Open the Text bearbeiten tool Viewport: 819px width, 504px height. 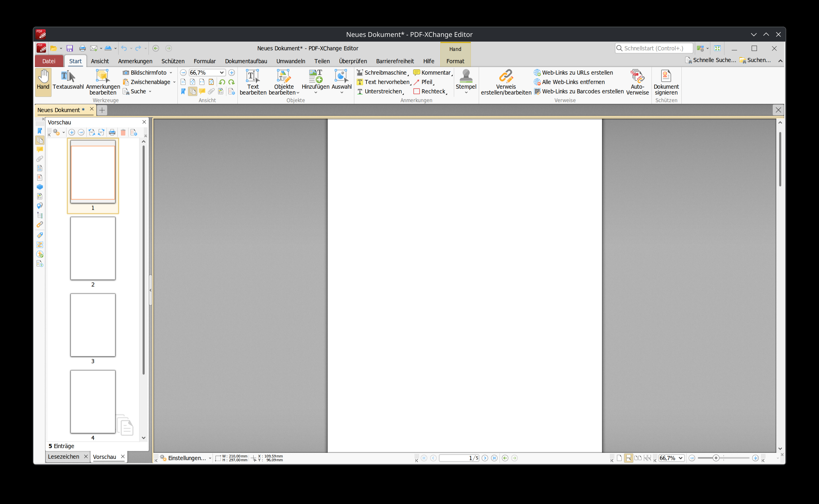tap(253, 82)
